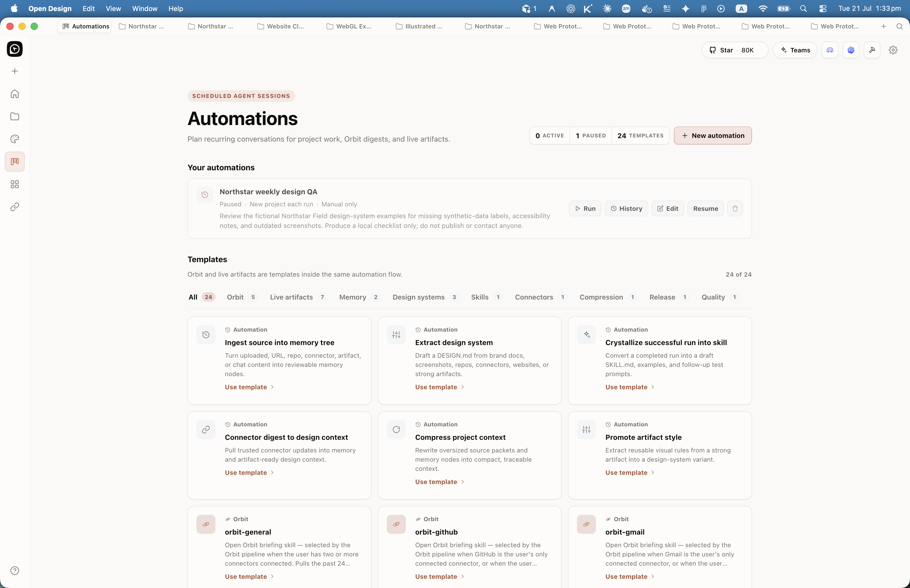Screen dimensions: 910x588
Task: Open the Open Design logo in sidebar
Action: tap(14, 49)
